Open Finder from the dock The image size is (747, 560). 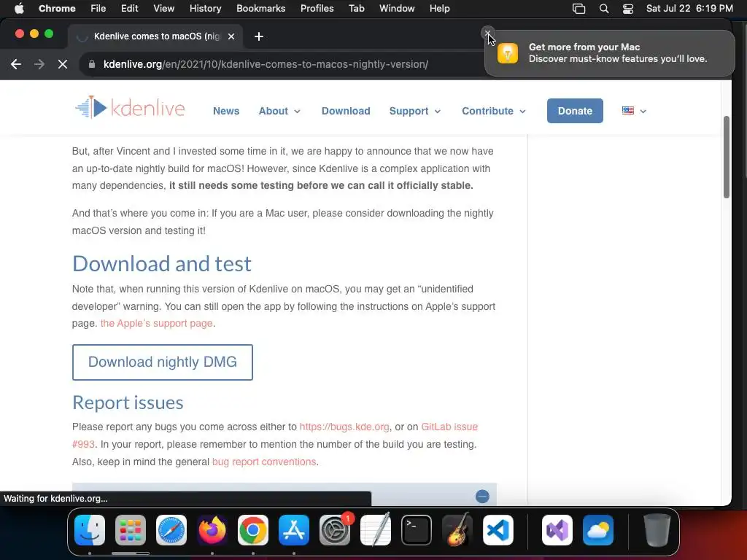point(90,530)
